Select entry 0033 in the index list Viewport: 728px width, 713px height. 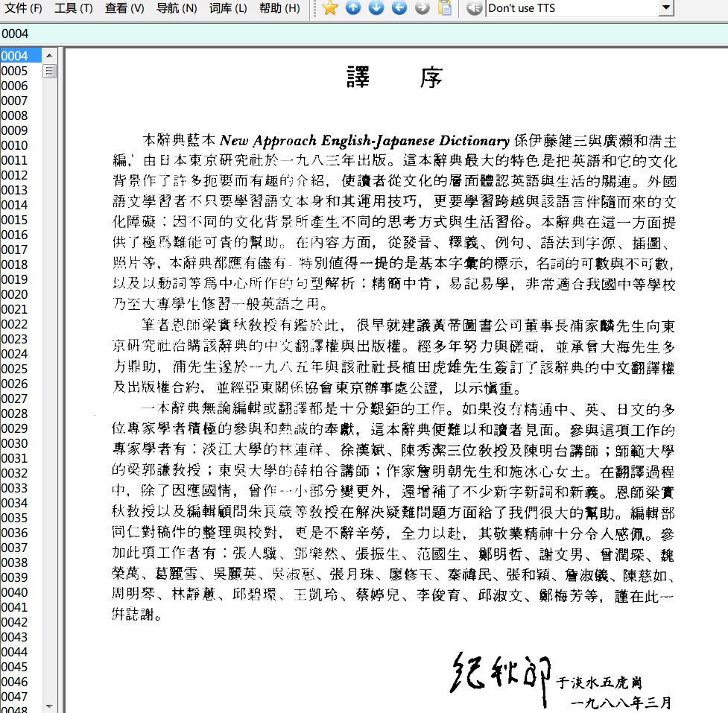point(21,488)
